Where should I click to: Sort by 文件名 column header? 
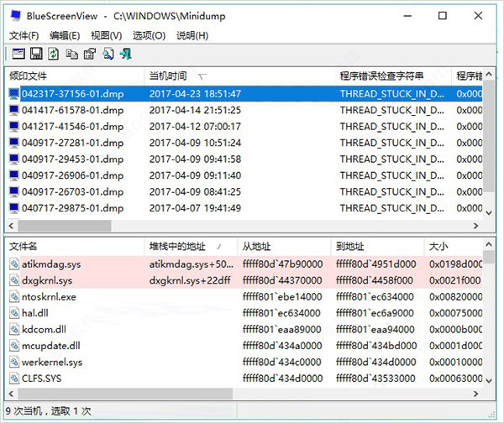coord(75,247)
